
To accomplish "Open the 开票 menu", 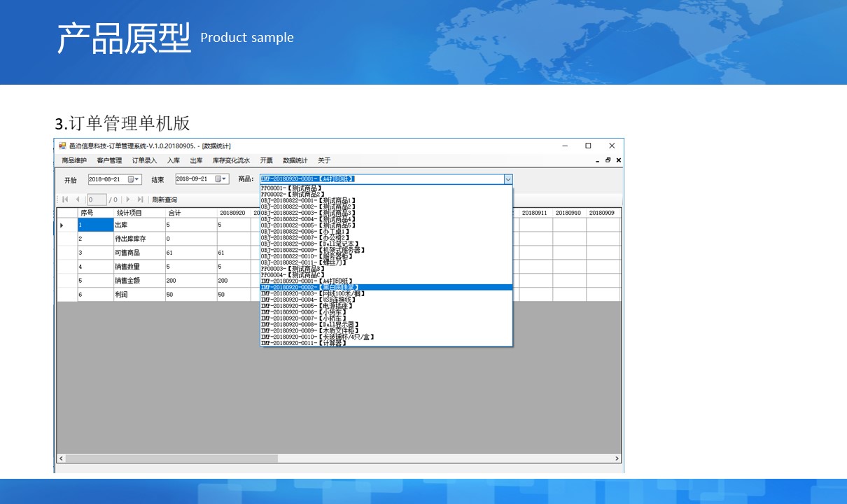I will pyautogui.click(x=266, y=160).
